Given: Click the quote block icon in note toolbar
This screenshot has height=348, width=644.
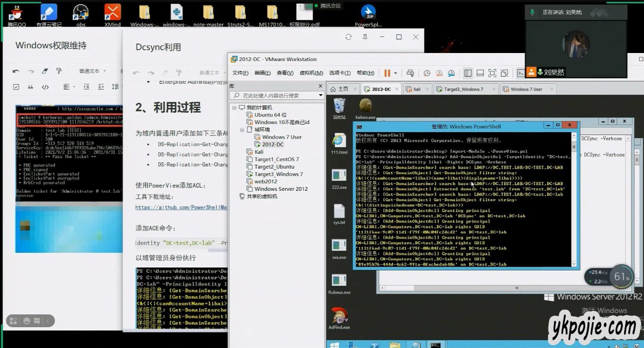Looking at the screenshot, I should [31, 87].
